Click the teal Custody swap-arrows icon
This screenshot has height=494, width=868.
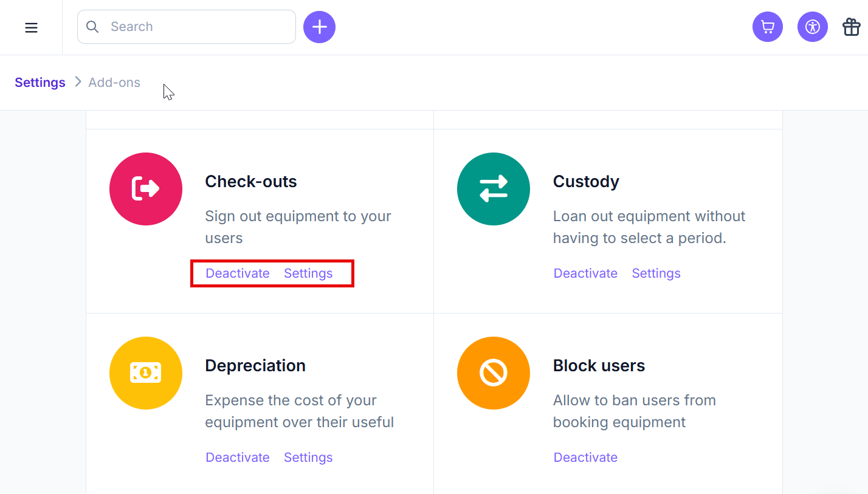pyautogui.click(x=494, y=189)
